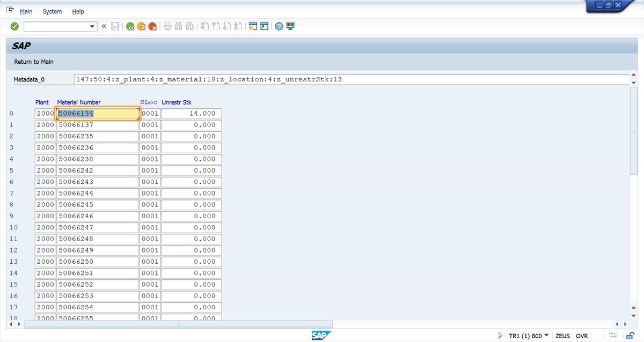The width and height of the screenshot is (644, 342).
Task: Select material number 50066249
Action: coord(98,250)
